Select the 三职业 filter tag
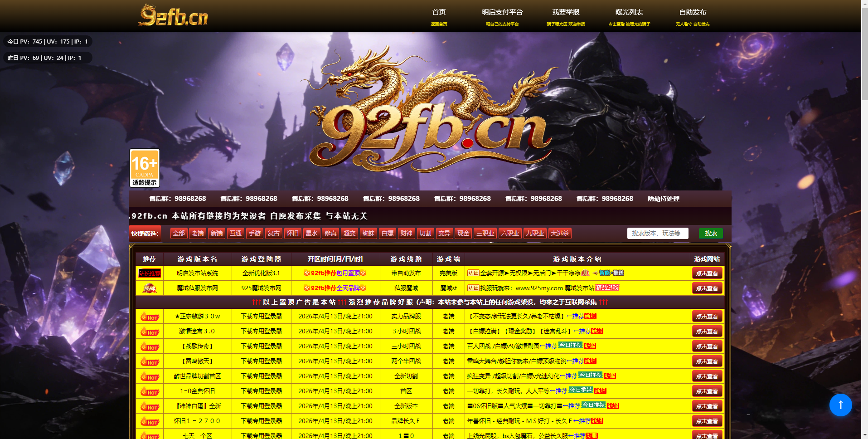 tap(485, 233)
